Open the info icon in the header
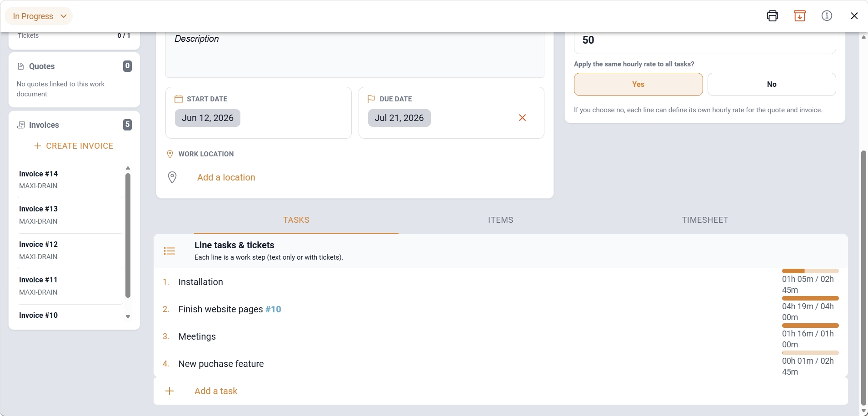This screenshot has height=416, width=868. (827, 16)
